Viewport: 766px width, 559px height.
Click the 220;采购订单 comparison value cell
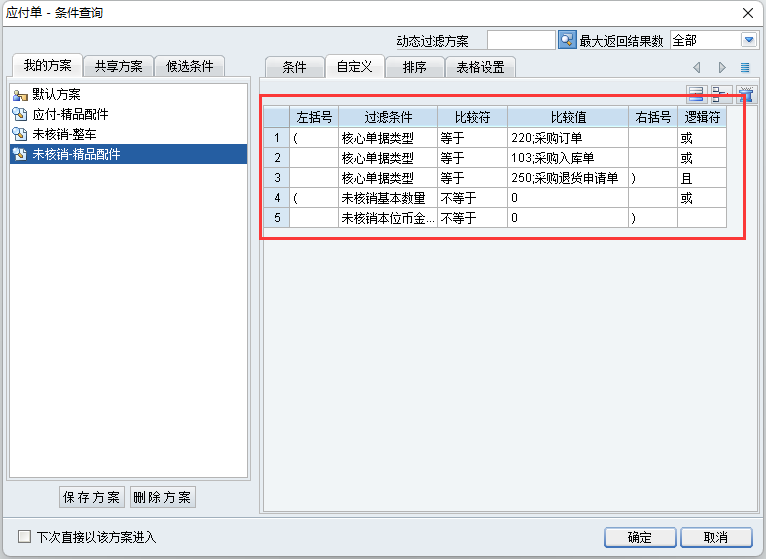tap(567, 138)
